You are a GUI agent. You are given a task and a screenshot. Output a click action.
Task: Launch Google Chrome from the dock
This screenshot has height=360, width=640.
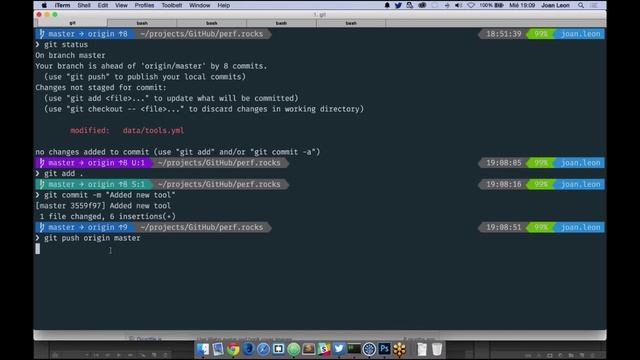click(233, 349)
